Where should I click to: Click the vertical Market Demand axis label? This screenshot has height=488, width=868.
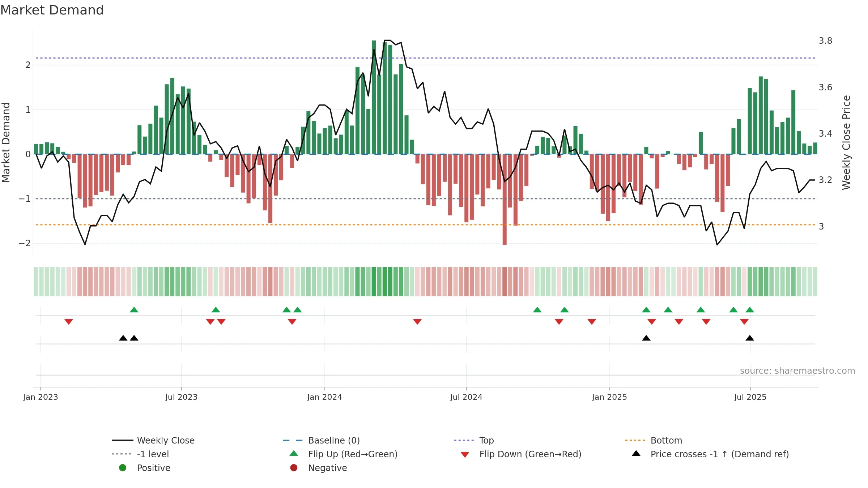point(6,142)
